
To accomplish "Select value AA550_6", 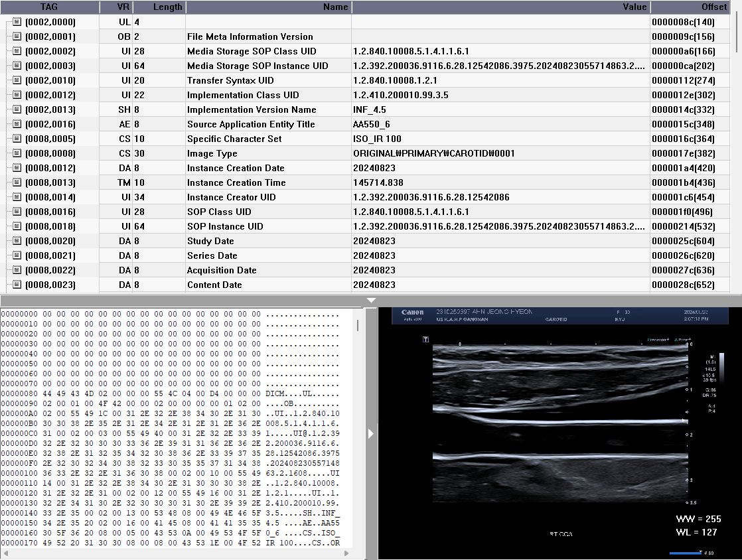I will click(x=372, y=124).
